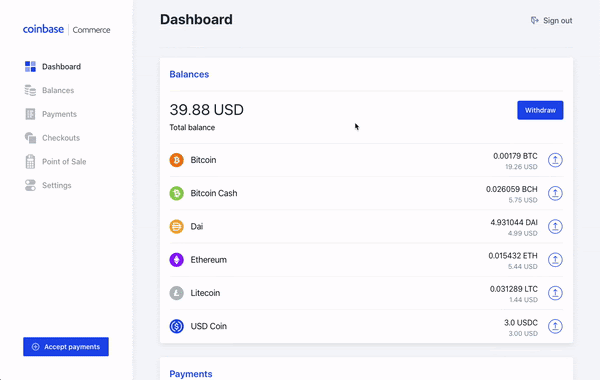Click the Bitcoin withdraw arrow icon
This screenshot has width=600, height=380.
[555, 160]
